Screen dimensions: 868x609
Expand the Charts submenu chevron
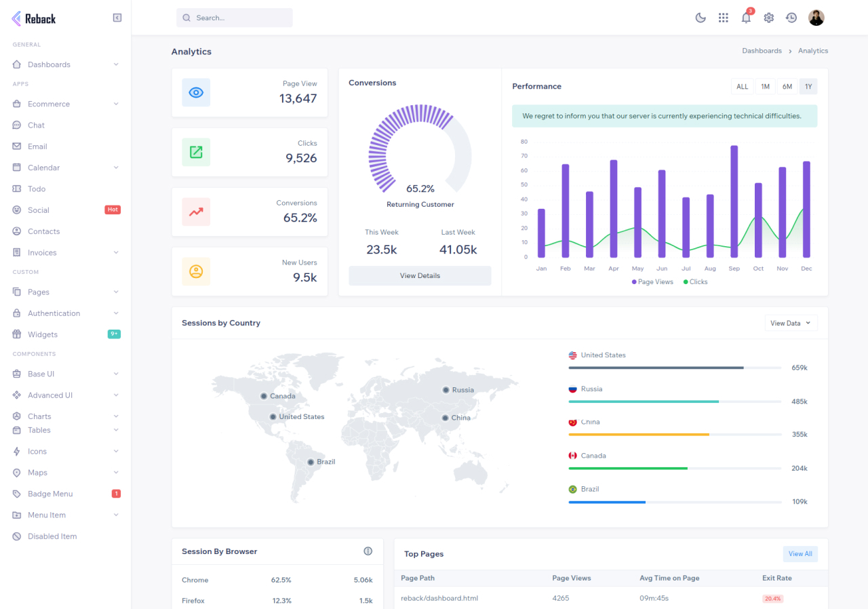(116, 416)
